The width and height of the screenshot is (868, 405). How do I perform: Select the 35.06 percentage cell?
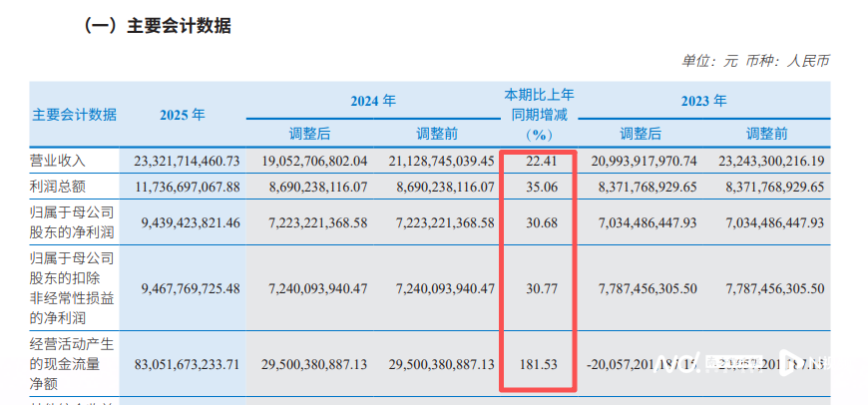[x=538, y=187]
